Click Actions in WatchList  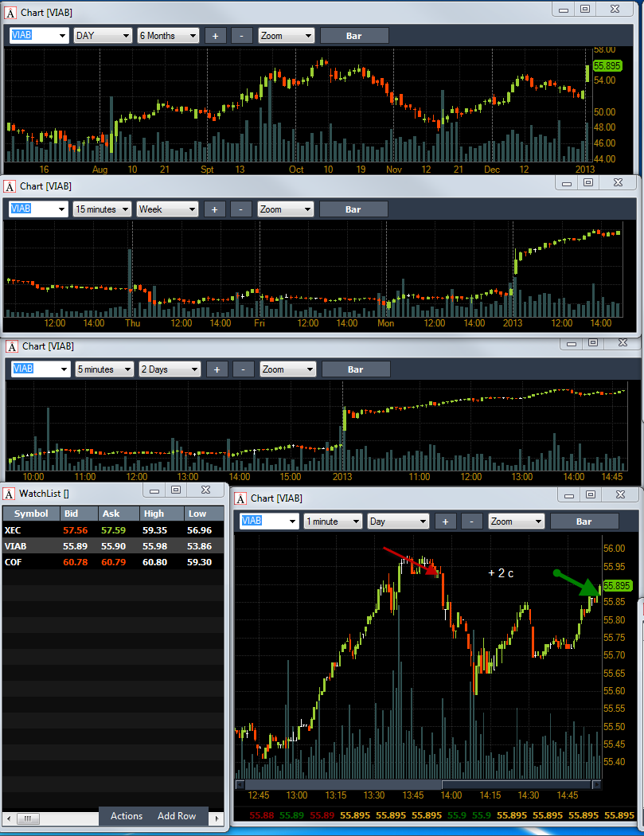click(x=127, y=816)
